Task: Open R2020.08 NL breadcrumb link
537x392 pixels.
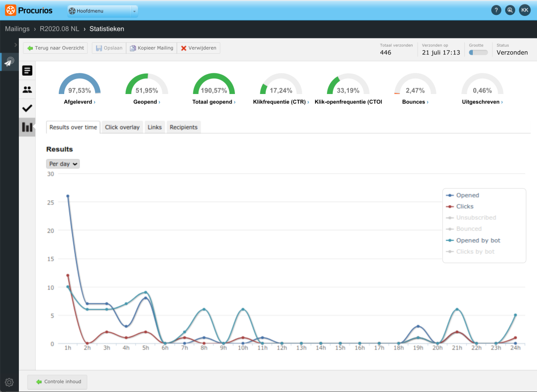Action: pyautogui.click(x=59, y=29)
